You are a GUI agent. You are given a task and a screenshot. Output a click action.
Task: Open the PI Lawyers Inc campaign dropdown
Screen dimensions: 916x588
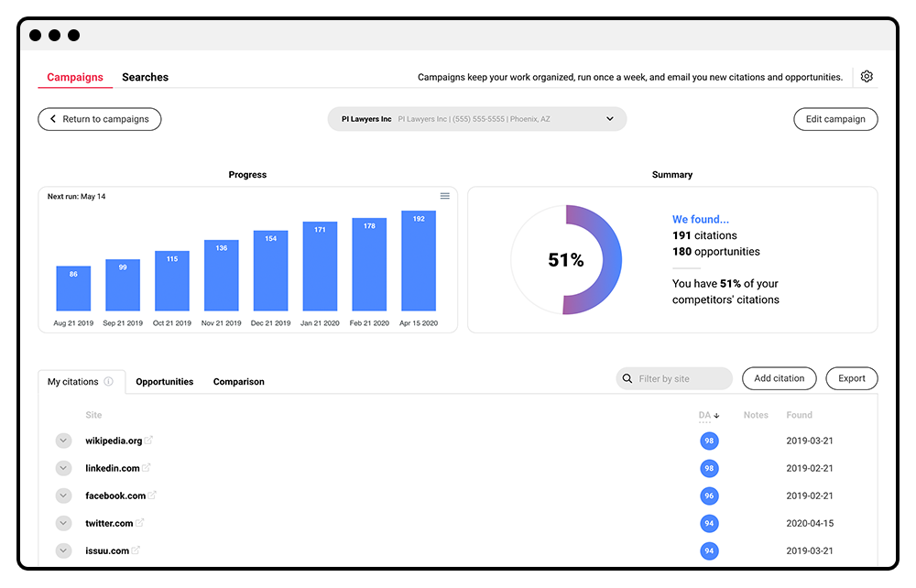click(610, 119)
